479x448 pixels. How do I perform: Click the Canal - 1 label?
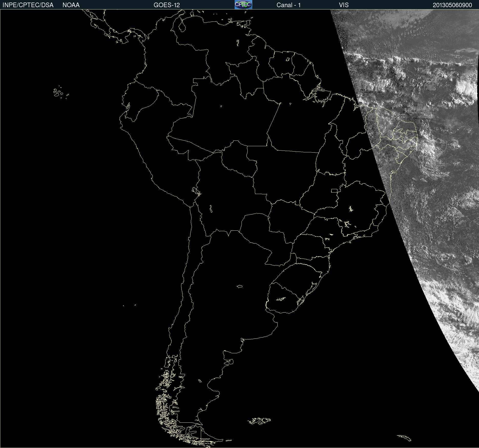point(289,5)
